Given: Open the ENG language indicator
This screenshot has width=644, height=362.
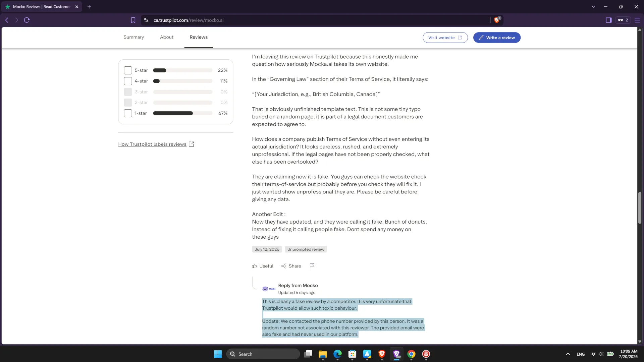Looking at the screenshot, I should [581, 354].
